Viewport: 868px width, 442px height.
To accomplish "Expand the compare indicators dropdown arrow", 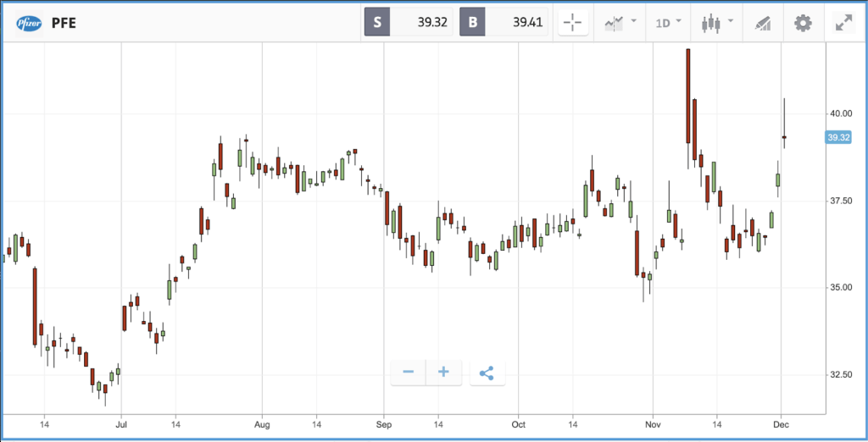I will point(634,21).
